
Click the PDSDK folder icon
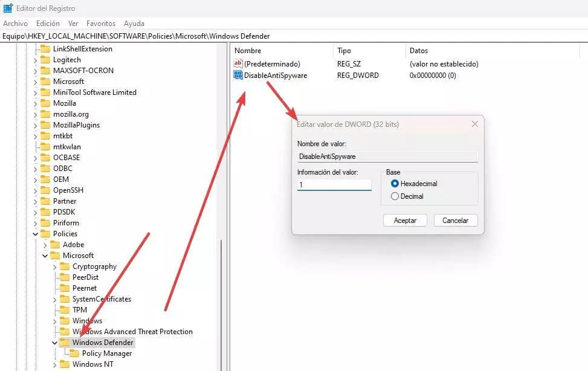[45, 212]
